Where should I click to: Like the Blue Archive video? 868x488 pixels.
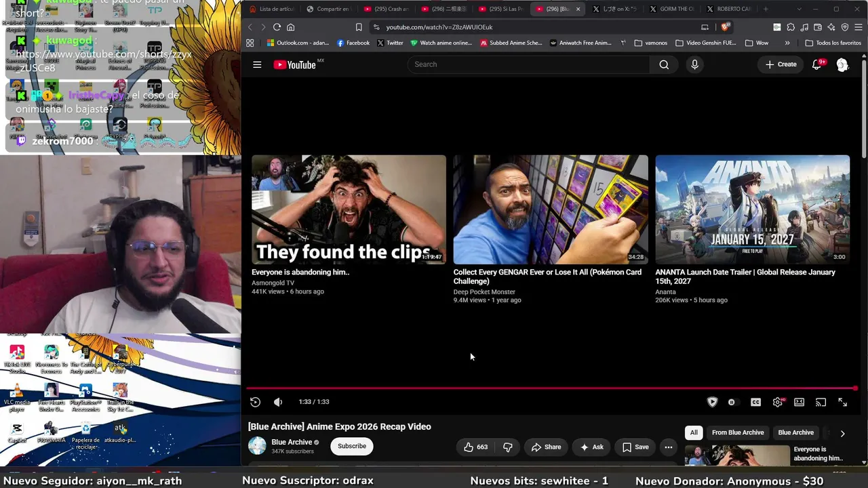tap(476, 447)
